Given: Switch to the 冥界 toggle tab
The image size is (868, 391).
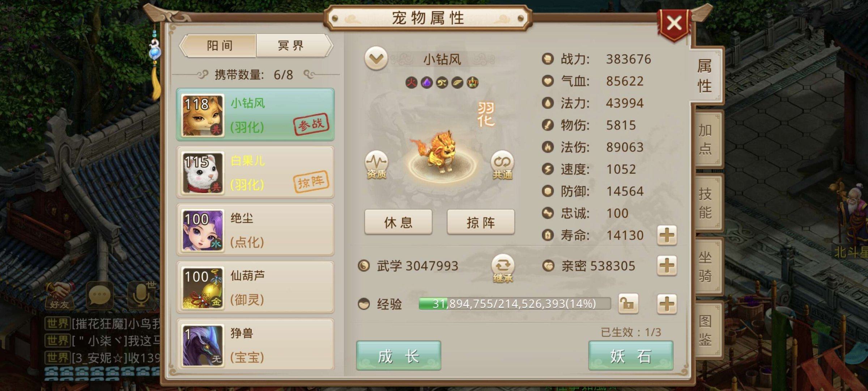Looking at the screenshot, I should click(292, 46).
